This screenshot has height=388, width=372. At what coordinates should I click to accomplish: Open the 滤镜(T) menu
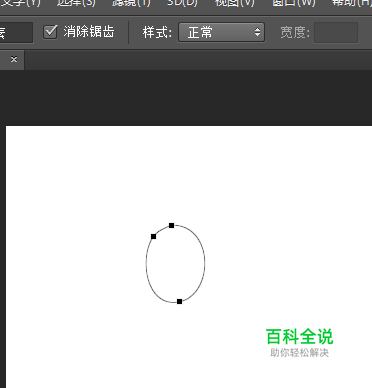pos(131,3)
